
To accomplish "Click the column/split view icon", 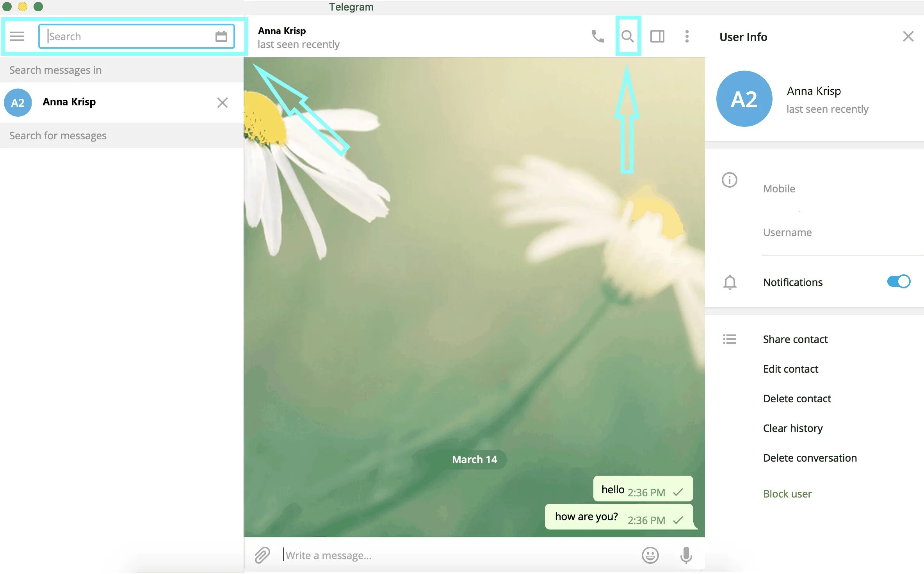I will (x=657, y=36).
